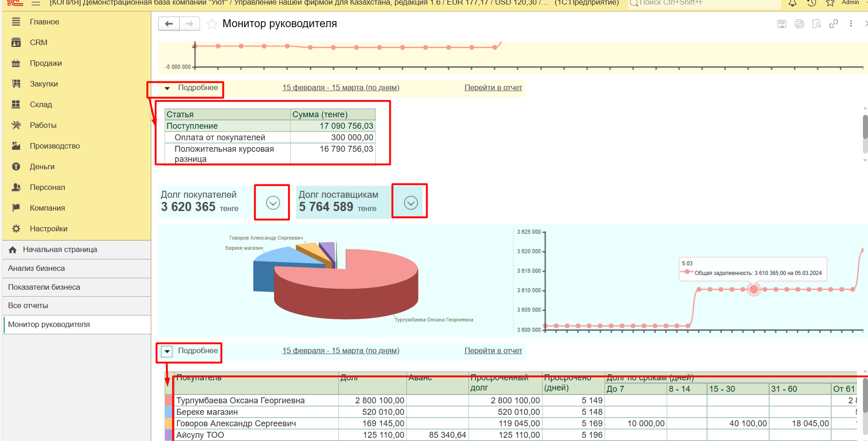Open notifications bell icon
The image size is (868, 441).
(x=793, y=3)
